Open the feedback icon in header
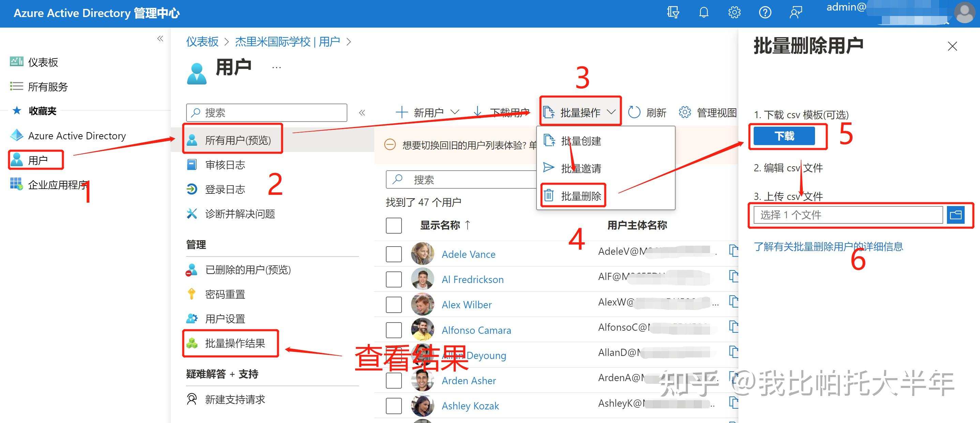 coord(796,12)
